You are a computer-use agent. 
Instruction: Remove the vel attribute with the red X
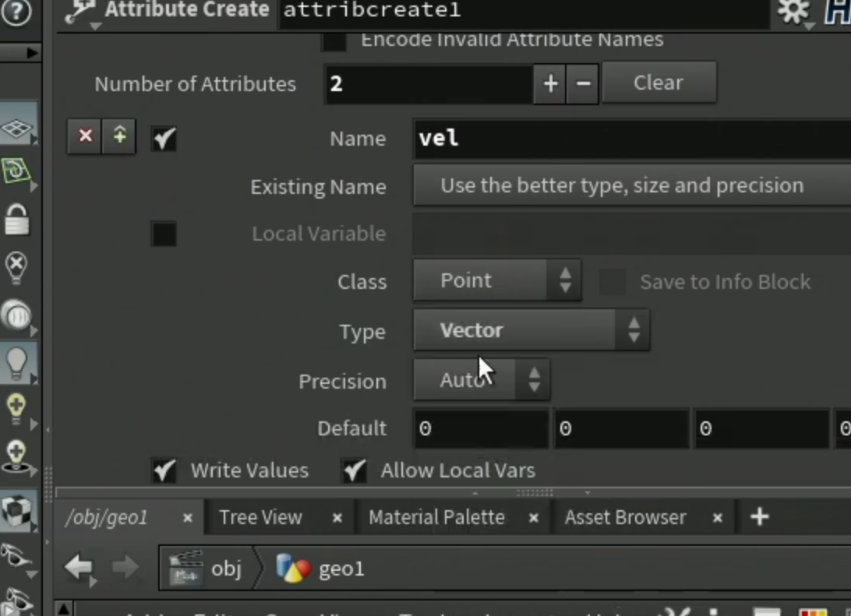(85, 136)
